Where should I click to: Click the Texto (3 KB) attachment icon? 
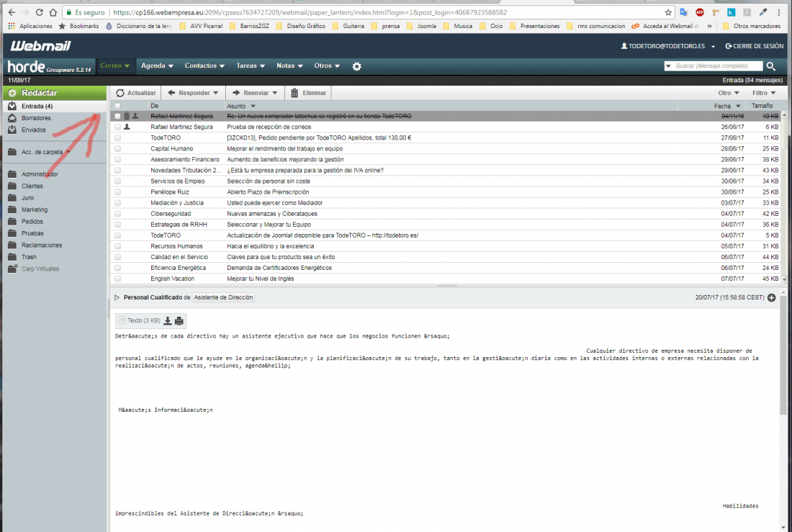tap(122, 321)
